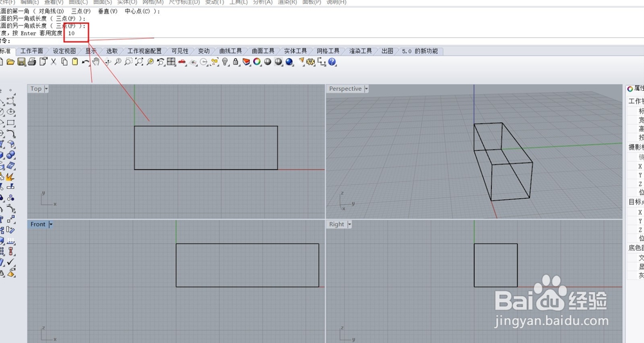Click the 对角线(D) command option
The image size is (644, 343).
(52, 12)
